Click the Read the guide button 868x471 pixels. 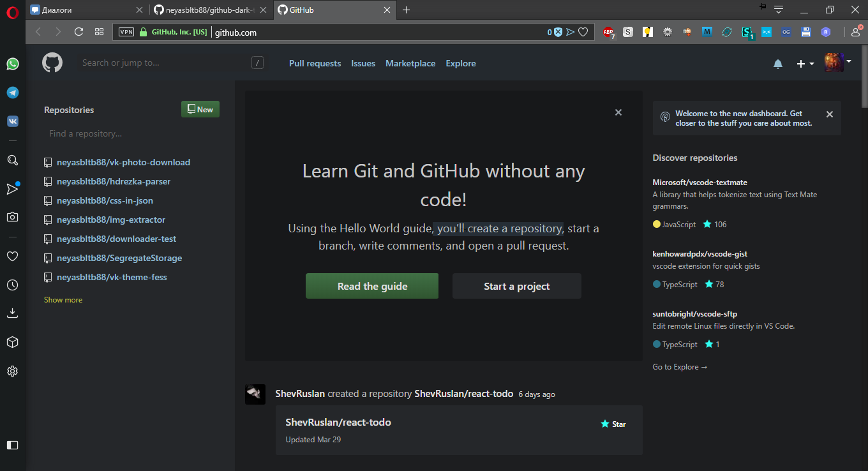[372, 286]
